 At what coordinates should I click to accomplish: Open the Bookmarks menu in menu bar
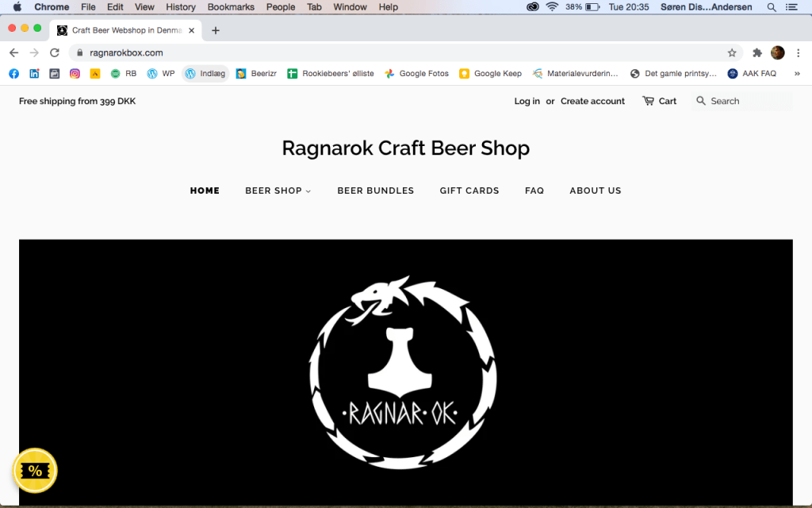tap(231, 7)
